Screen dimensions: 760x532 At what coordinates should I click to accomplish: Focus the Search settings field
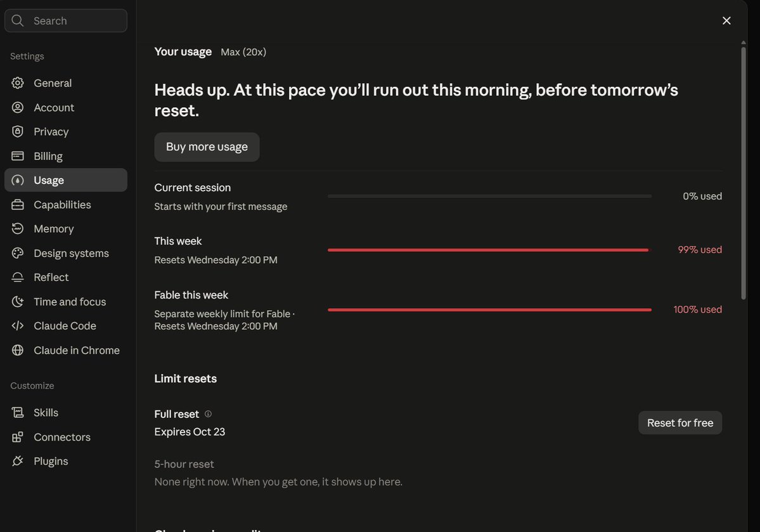coord(66,20)
